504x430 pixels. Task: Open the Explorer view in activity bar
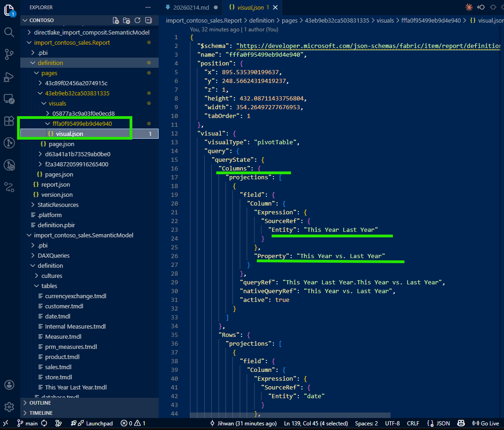[9, 10]
